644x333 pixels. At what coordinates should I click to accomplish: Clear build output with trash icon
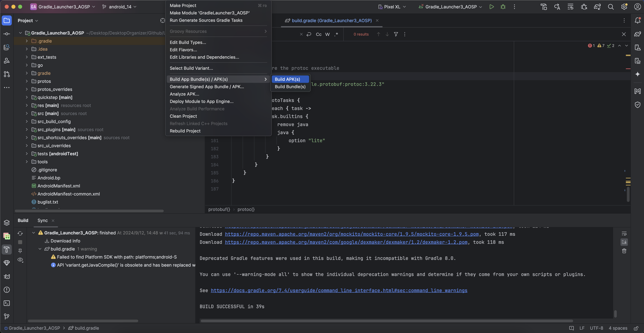[624, 251]
